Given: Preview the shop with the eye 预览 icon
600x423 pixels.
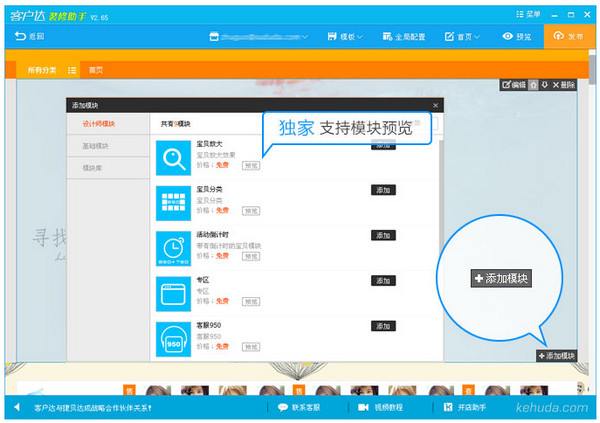Looking at the screenshot, I should (517, 36).
